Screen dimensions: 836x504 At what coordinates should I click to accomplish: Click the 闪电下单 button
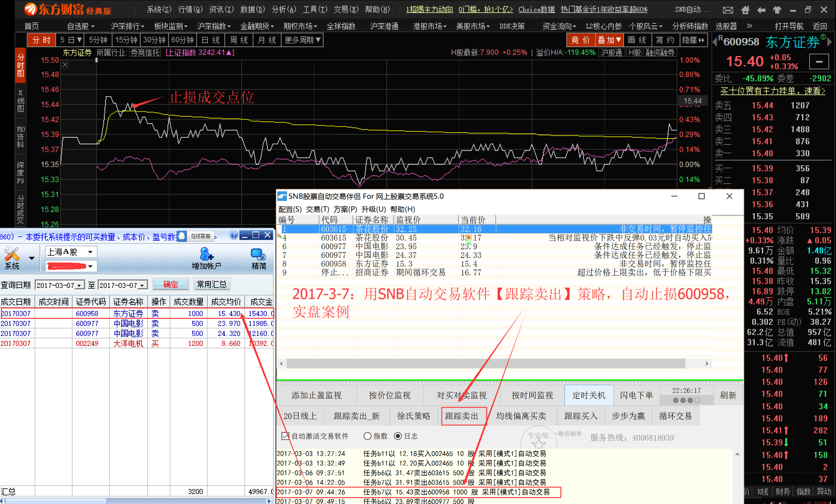click(x=636, y=395)
